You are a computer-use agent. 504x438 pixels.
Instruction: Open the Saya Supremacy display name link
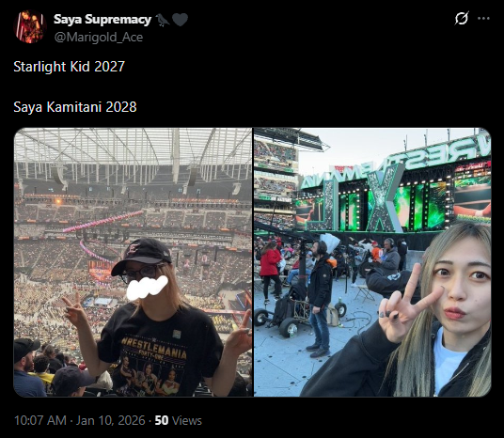point(102,20)
